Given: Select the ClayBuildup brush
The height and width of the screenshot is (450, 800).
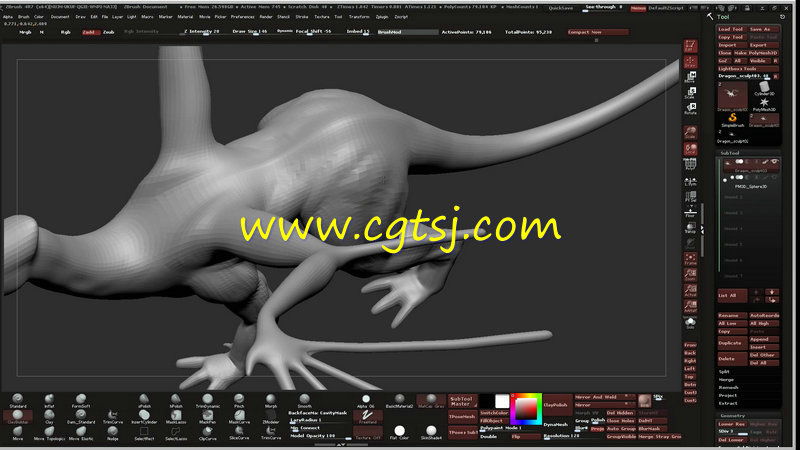Looking at the screenshot, I should [x=18, y=416].
